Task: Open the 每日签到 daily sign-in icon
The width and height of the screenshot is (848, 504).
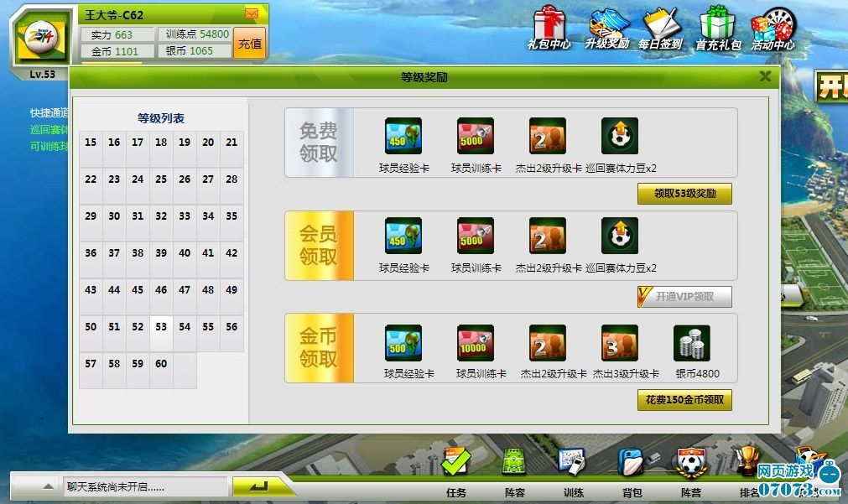Action: (x=660, y=25)
